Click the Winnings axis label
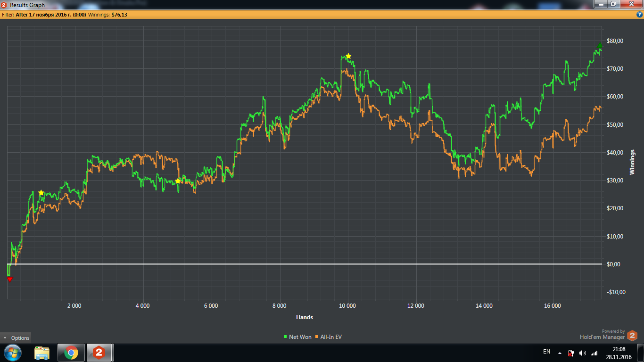Image resolution: width=644 pixels, height=362 pixels. pyautogui.click(x=633, y=162)
